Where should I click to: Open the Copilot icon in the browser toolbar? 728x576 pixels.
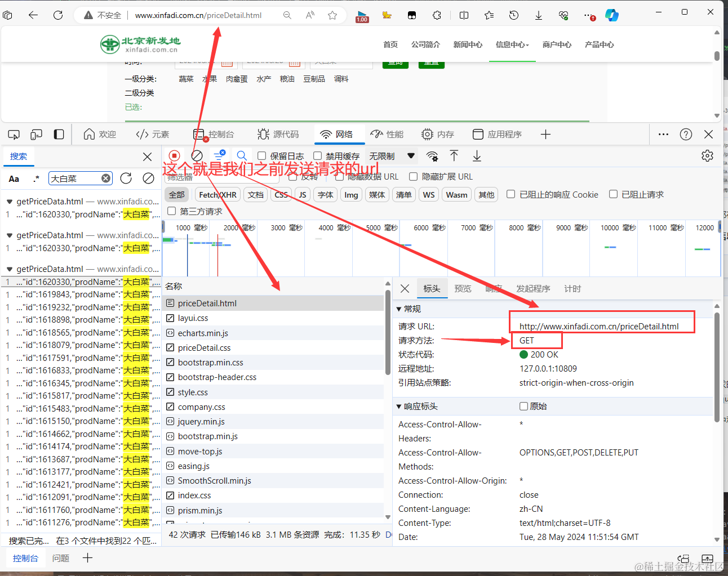coord(612,15)
